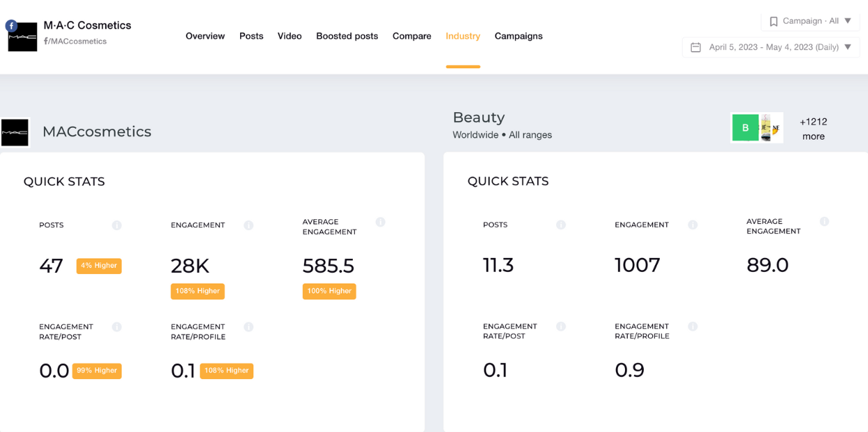Show info for Beauty Average Engagement

pos(824,222)
